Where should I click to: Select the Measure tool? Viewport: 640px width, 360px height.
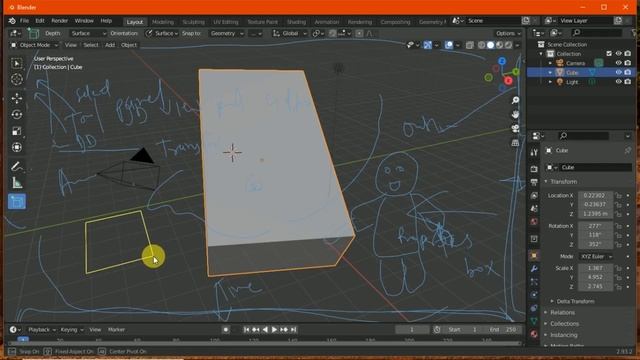point(17,182)
